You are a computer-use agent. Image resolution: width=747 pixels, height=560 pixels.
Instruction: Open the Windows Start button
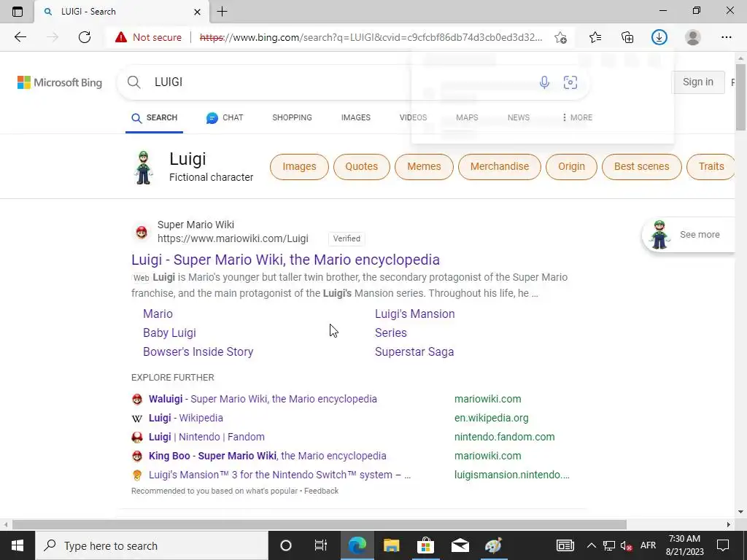point(18,545)
